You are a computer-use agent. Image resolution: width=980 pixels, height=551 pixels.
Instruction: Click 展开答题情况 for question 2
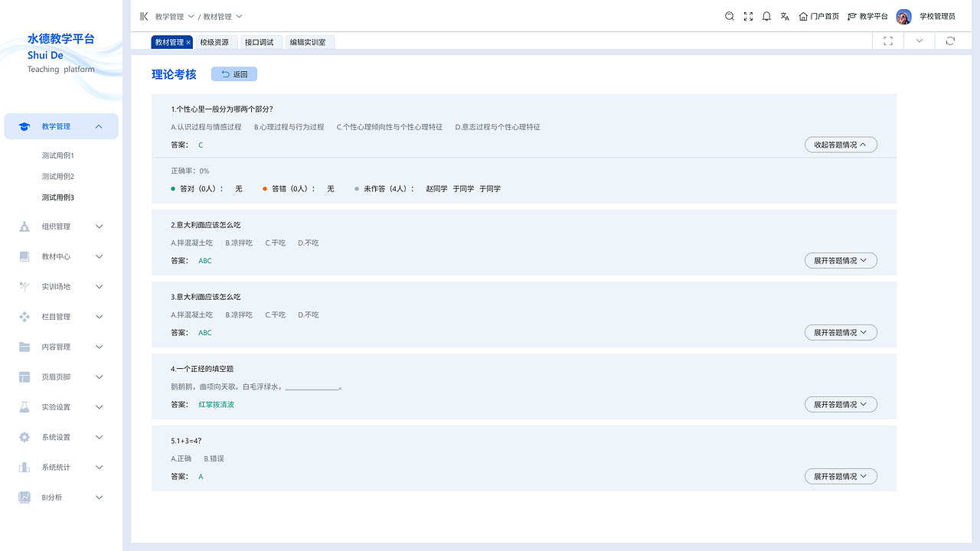(841, 261)
